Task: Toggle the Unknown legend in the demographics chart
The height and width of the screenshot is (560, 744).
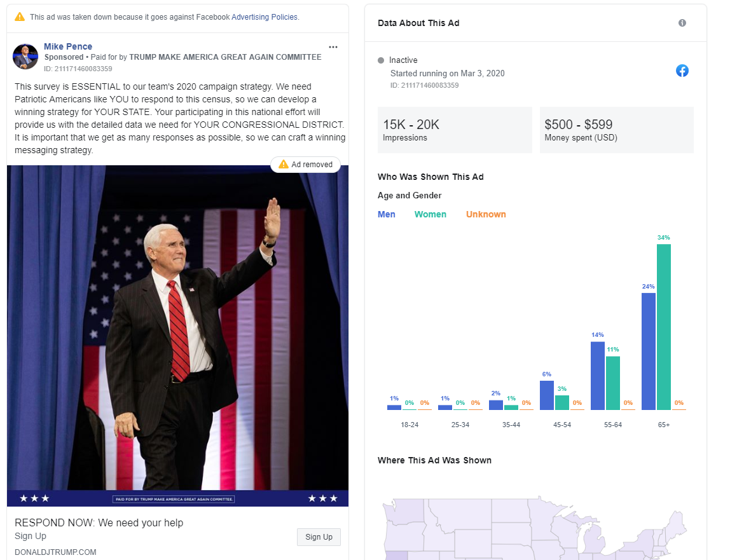Action: (x=486, y=214)
